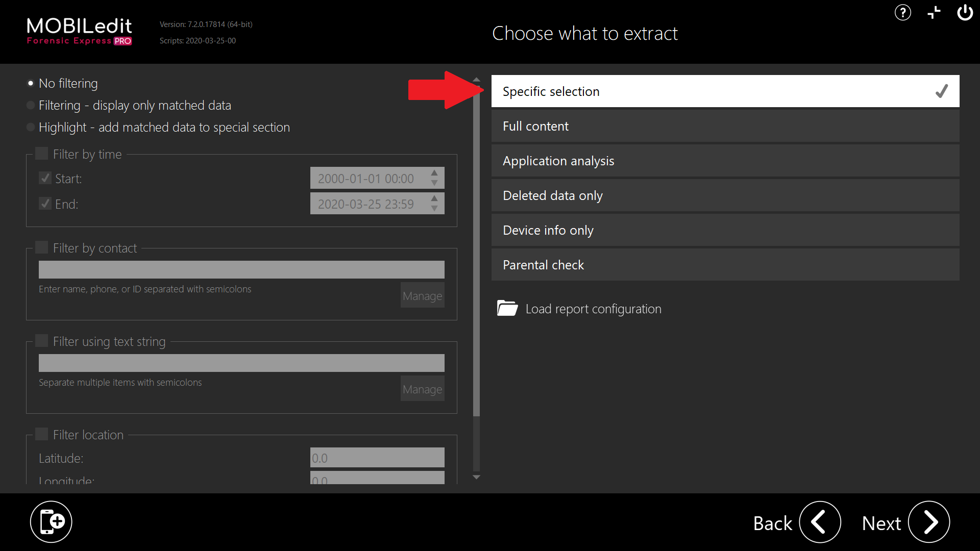Open the help question mark icon
Screen dimensions: 980x551
(x=902, y=12)
